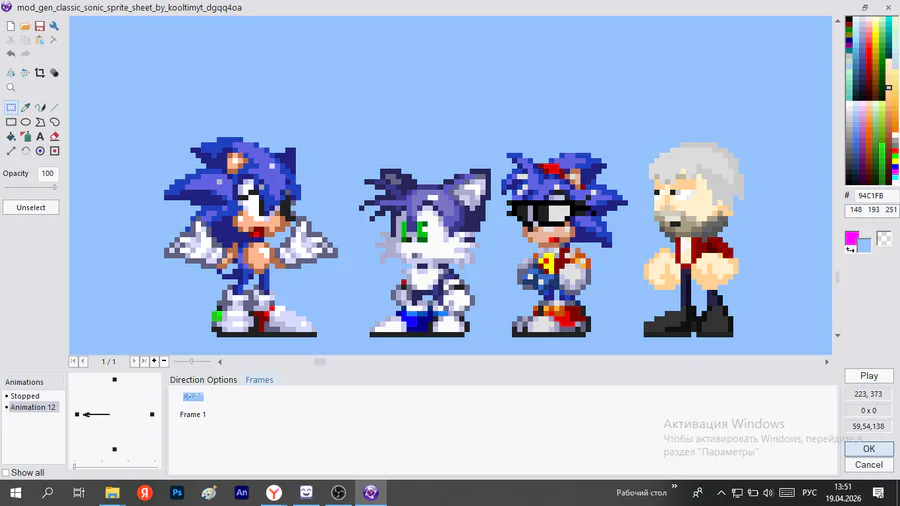Select the Brush tool
Viewport: 900px width, 506px height.
[40, 107]
